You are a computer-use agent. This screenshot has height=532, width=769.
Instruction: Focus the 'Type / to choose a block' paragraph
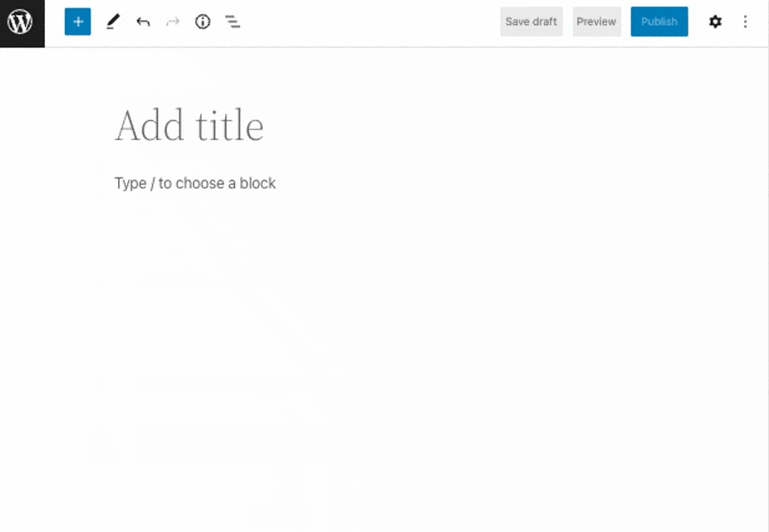pyautogui.click(x=195, y=183)
